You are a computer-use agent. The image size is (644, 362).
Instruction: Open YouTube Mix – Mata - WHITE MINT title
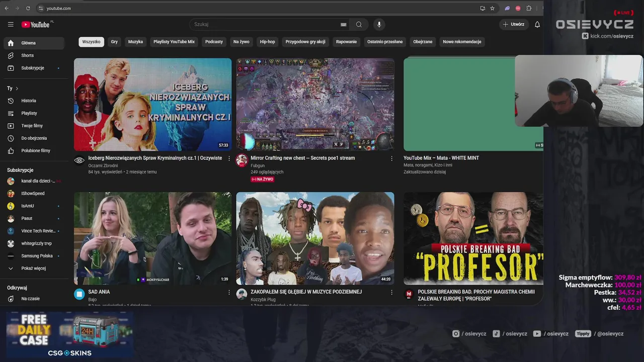[x=441, y=158]
